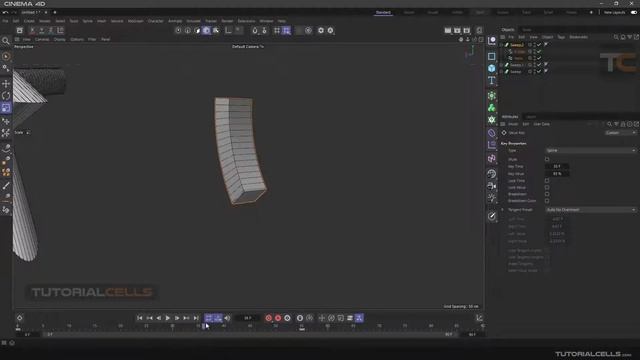Open the keyframe diamond icon at timeline left
Viewport: 640px width, 360px height.
click(x=19, y=318)
